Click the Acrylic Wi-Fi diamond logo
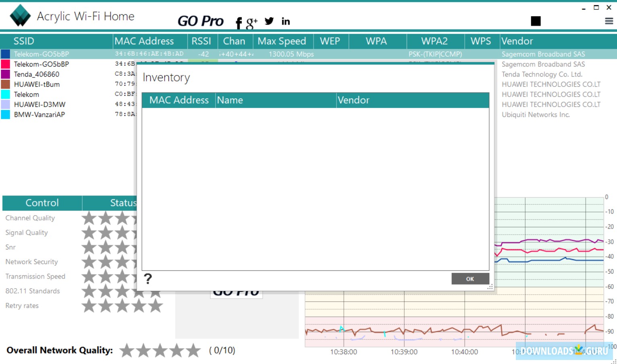This screenshot has width=617, height=364. point(20,16)
